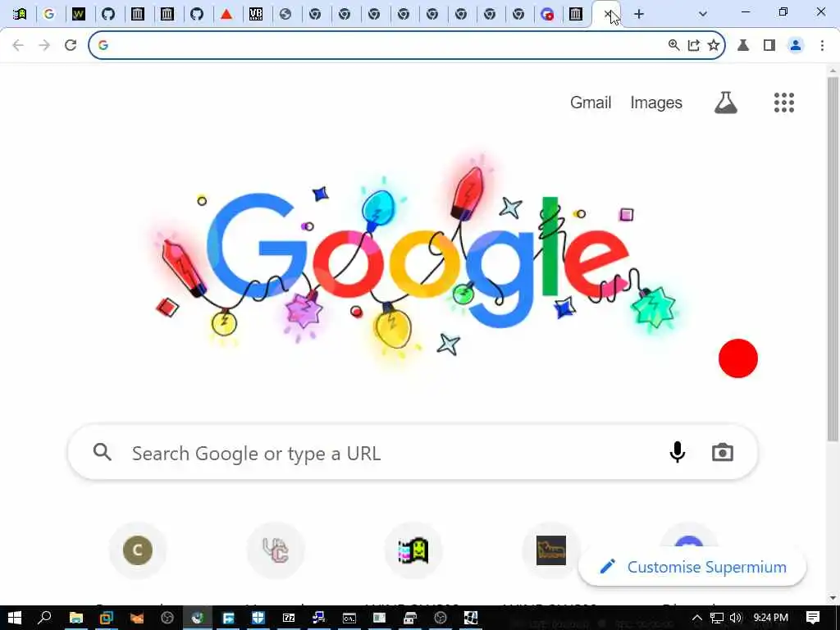Close the current active tab
This screenshot has width=840, height=630.
click(x=608, y=13)
